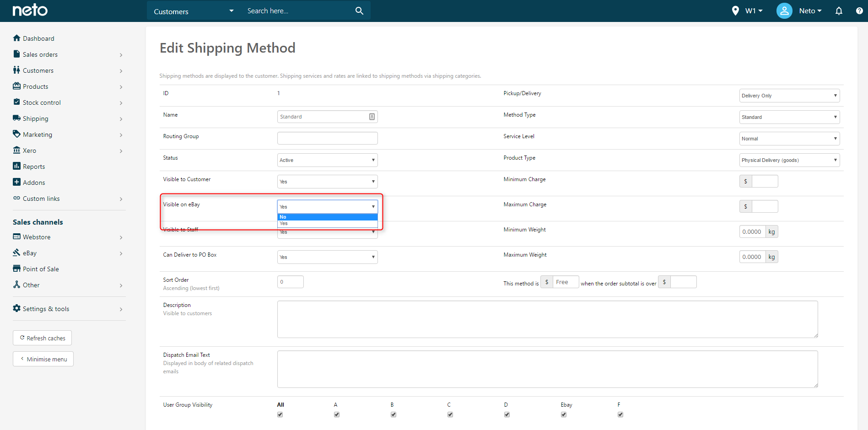868x430 pixels.
Task: Toggle the All user group checkbox
Action: (280, 414)
